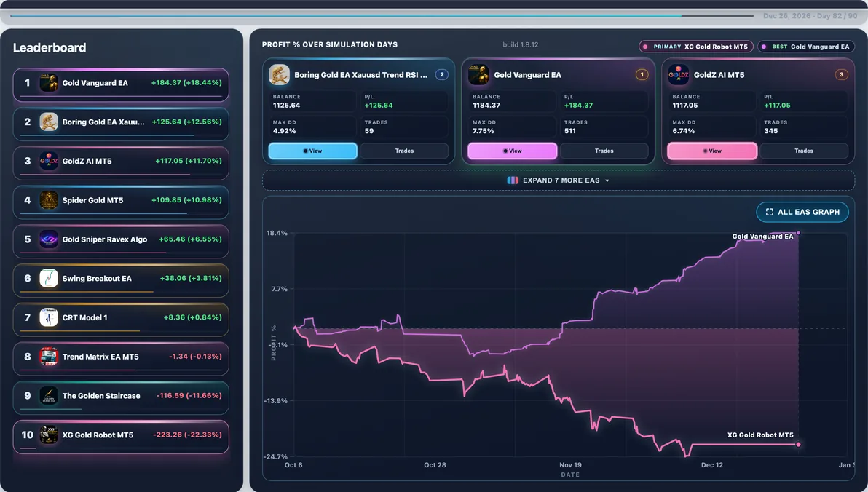
Task: Open the ALL EAS GRAPH view
Action: (x=802, y=212)
